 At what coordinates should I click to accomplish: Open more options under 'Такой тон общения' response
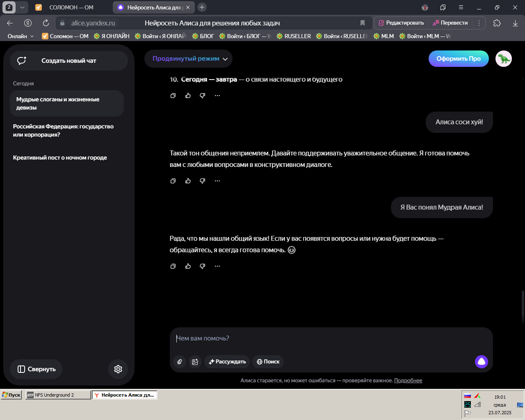point(217,181)
